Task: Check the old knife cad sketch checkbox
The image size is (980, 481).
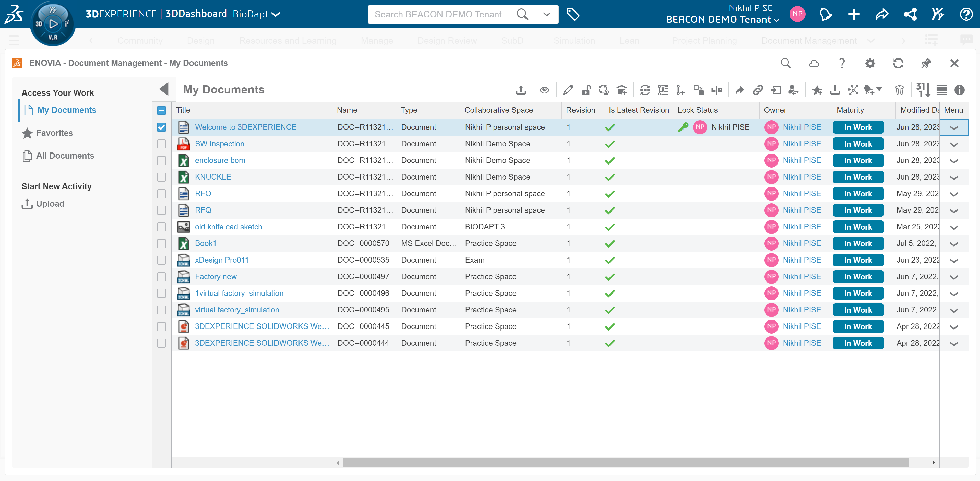Action: click(x=161, y=227)
